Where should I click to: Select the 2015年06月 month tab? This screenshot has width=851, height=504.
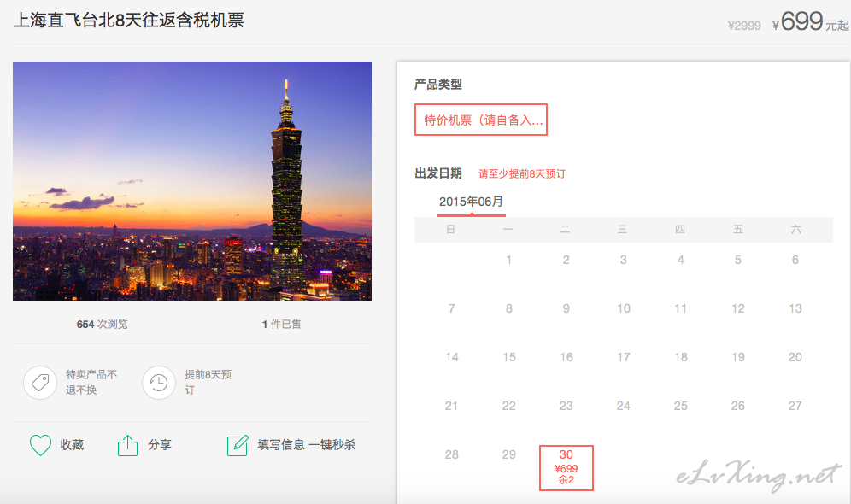(x=471, y=202)
